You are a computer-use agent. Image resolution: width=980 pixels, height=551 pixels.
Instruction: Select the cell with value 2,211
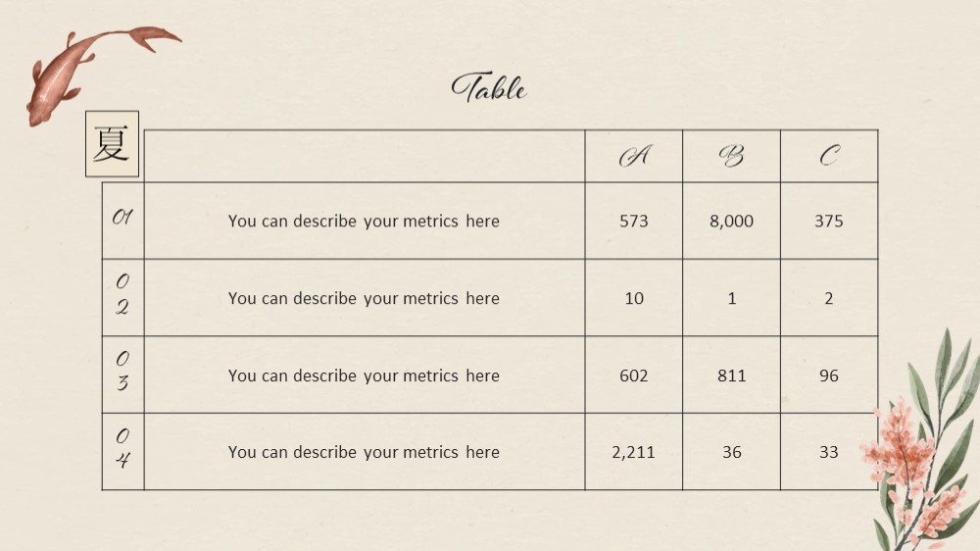click(x=634, y=452)
